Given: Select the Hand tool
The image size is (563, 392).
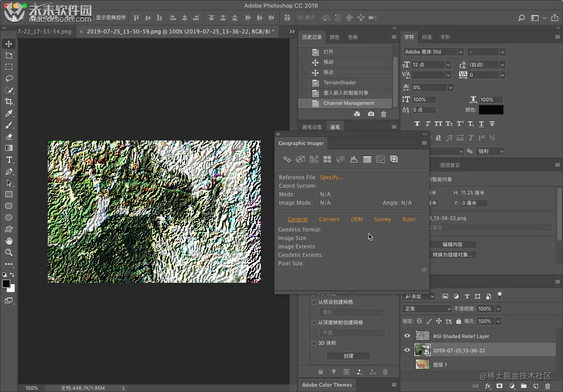Looking at the screenshot, I should click(8, 241).
